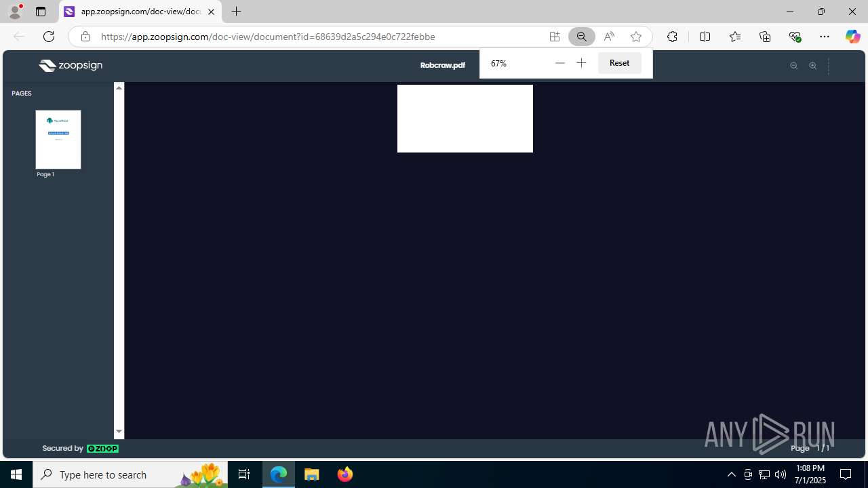868x488 pixels.
Task: Open File Explorer from taskbar
Action: [x=312, y=474]
